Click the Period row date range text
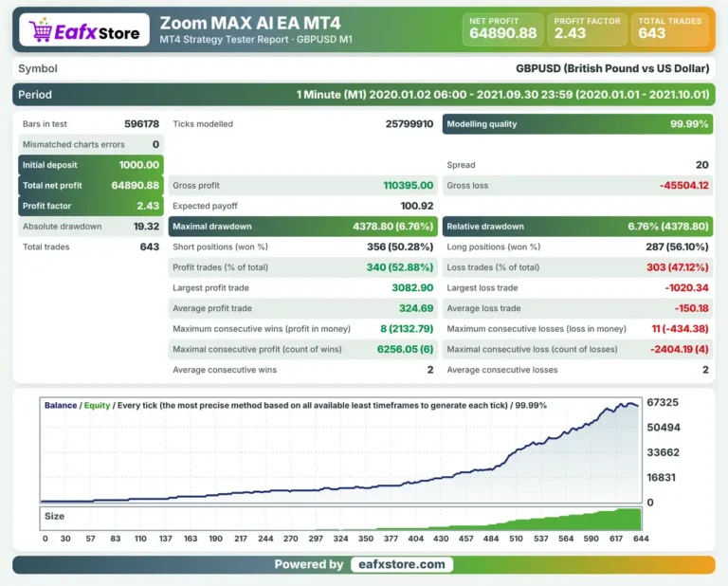The height and width of the screenshot is (586, 728). click(x=502, y=95)
